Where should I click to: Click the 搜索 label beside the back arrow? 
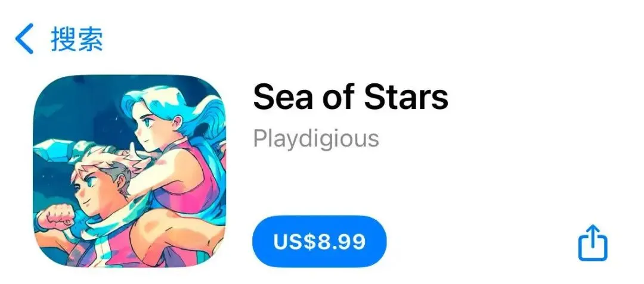(x=77, y=39)
